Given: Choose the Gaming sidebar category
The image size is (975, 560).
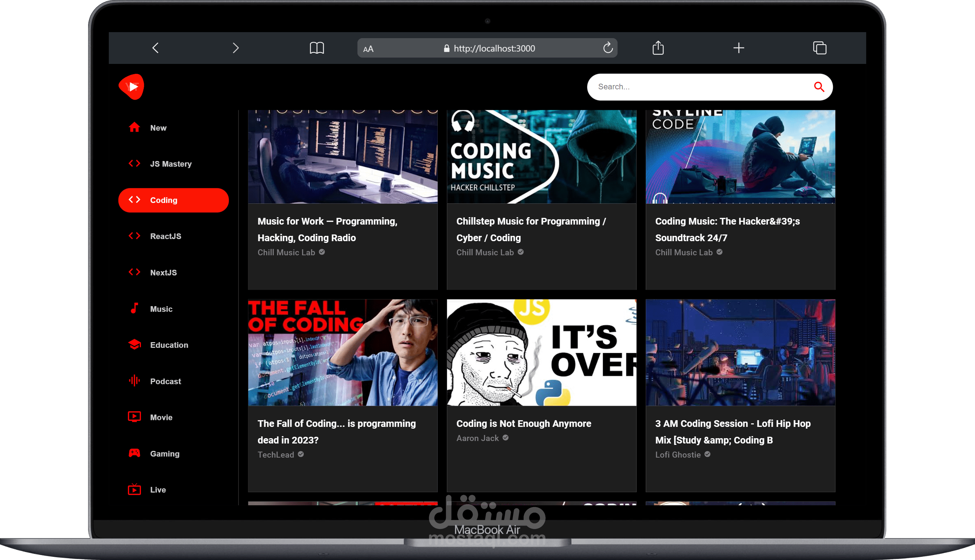Looking at the screenshot, I should [x=164, y=454].
